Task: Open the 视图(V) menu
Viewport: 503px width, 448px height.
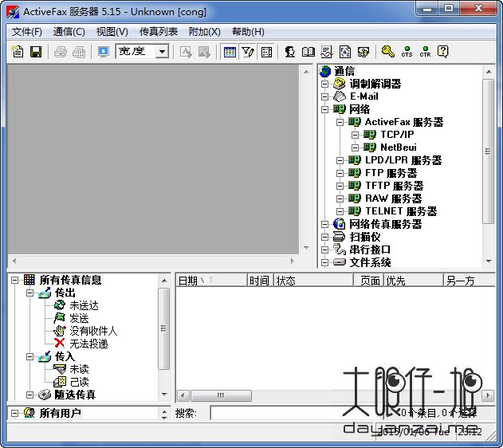Action: coord(112,32)
